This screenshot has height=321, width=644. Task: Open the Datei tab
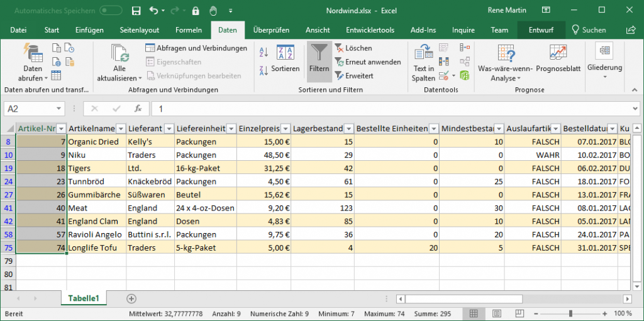[18, 30]
